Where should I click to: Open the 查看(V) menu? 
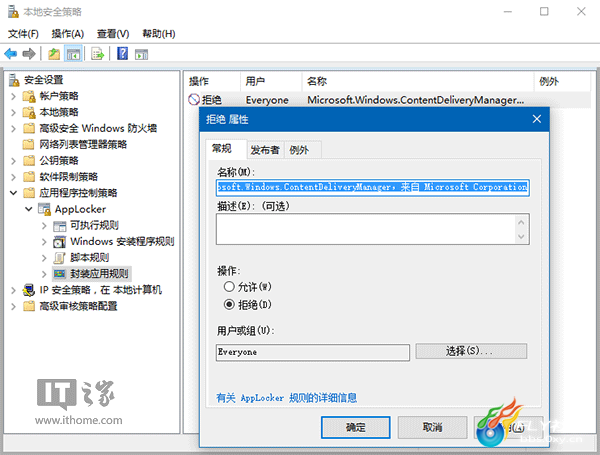113,34
